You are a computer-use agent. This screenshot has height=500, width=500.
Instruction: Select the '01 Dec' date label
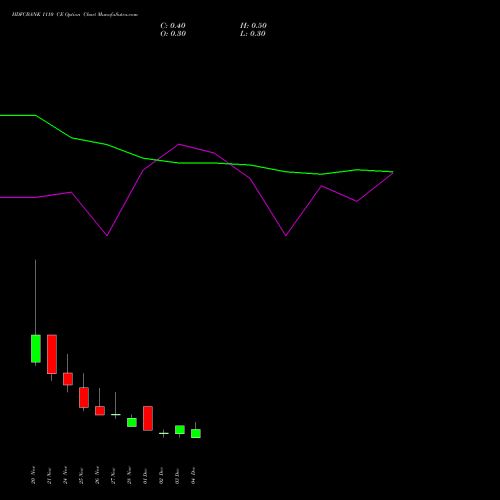tap(145, 475)
